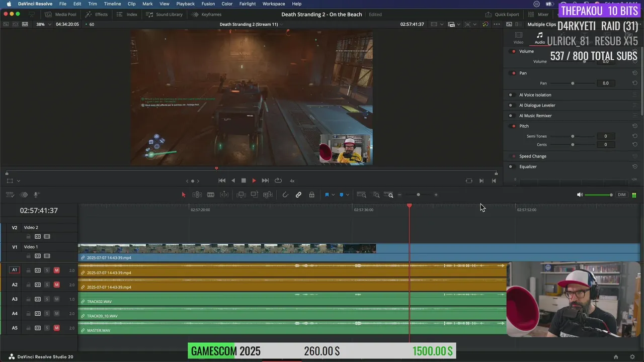Click the Semi Tones value field
Viewport: 644px width, 362px height.
click(x=605, y=136)
